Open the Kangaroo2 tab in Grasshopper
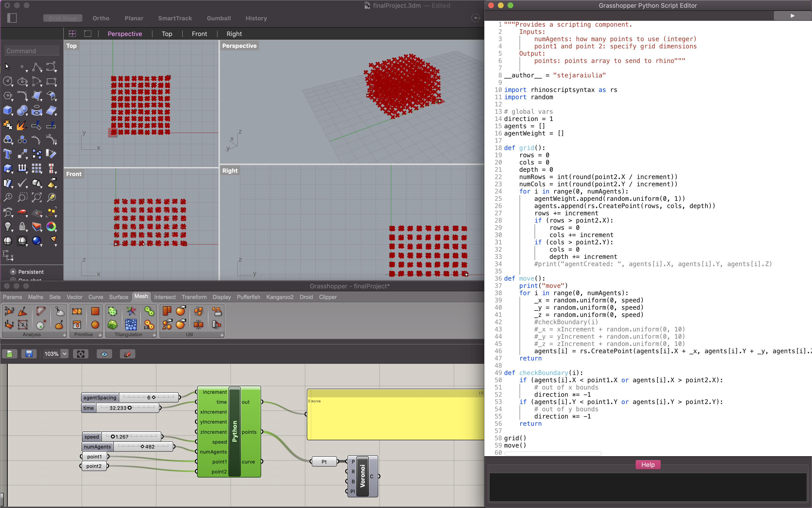Screen dimensions: 812x508 point(280,297)
